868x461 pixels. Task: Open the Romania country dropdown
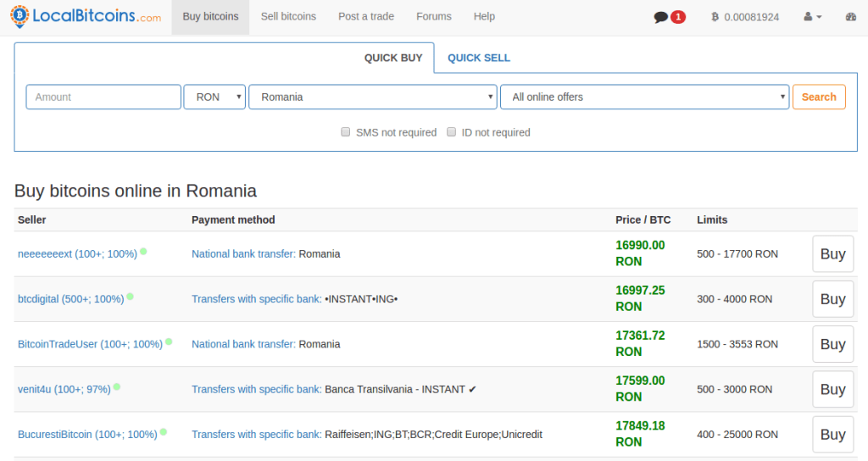pos(372,97)
